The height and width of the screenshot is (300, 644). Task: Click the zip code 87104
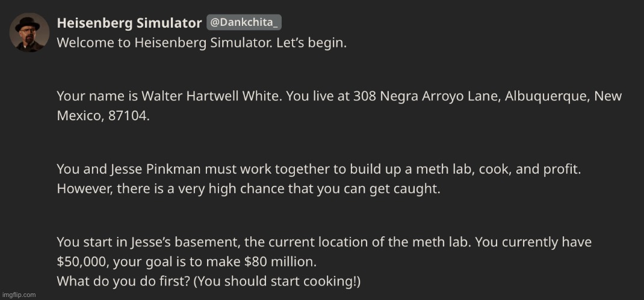point(127,116)
